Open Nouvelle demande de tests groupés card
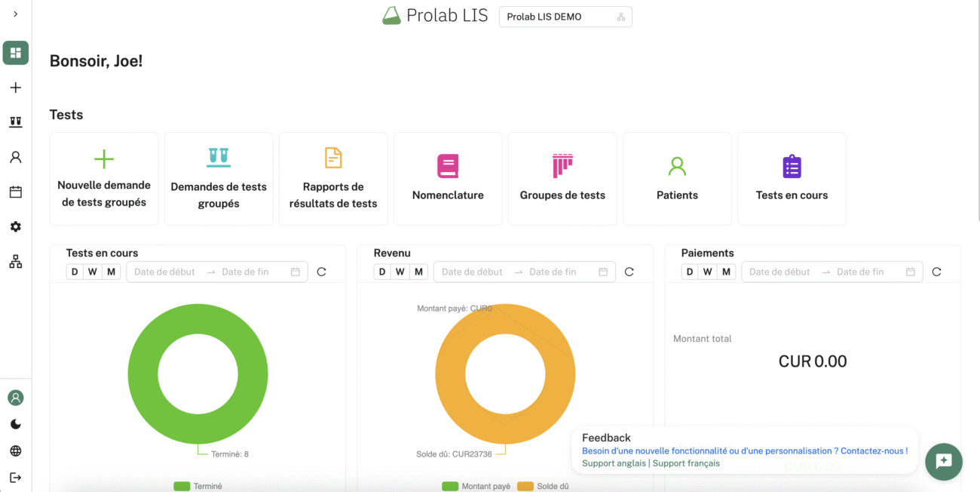Image resolution: width=980 pixels, height=492 pixels. tap(104, 179)
